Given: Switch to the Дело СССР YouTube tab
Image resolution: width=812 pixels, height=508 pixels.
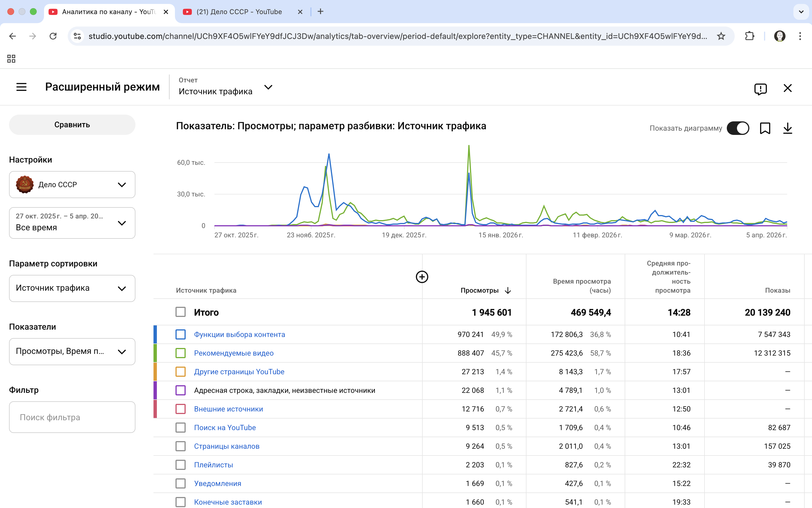Looking at the screenshot, I should point(239,12).
